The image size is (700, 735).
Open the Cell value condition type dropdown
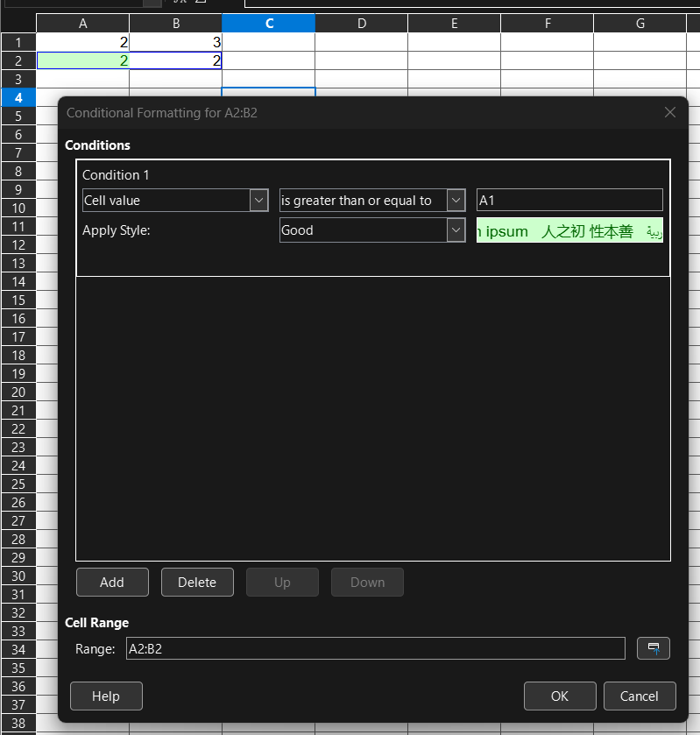click(x=258, y=201)
